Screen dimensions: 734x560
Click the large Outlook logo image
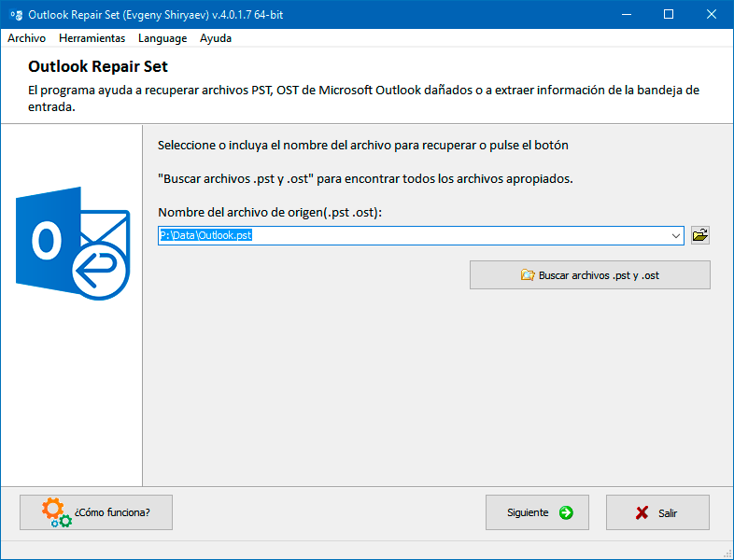point(73,244)
